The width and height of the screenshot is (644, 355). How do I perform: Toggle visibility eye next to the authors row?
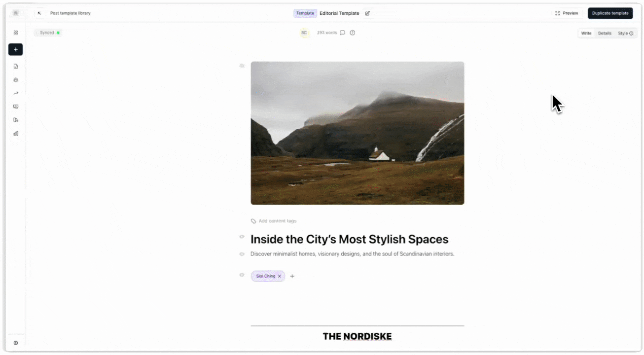(x=242, y=275)
